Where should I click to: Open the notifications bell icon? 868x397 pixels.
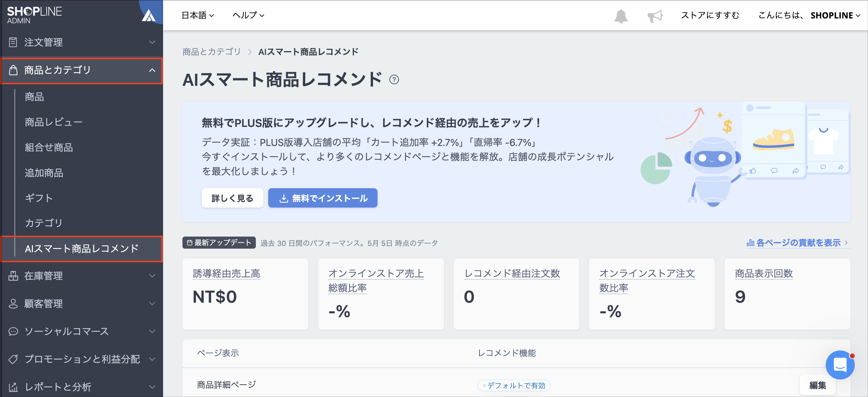pos(621,16)
